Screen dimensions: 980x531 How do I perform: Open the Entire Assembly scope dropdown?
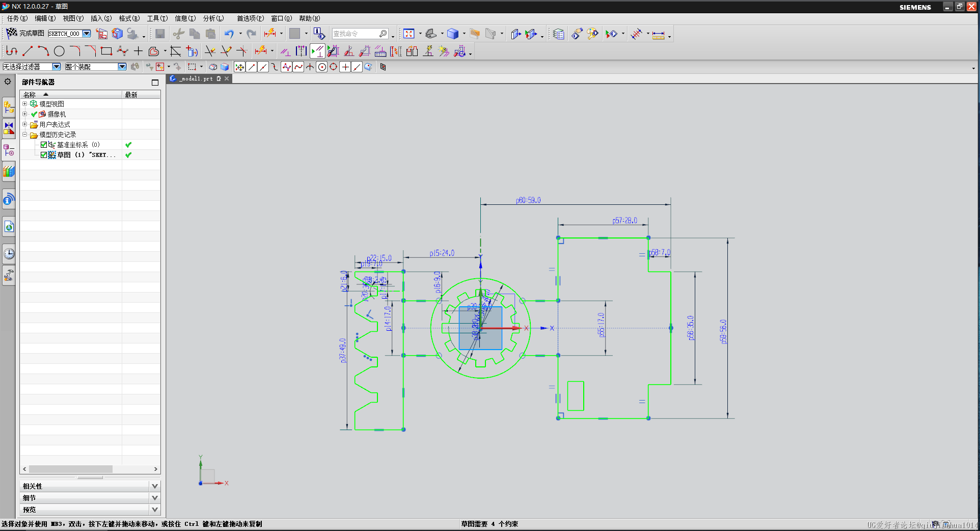click(122, 67)
